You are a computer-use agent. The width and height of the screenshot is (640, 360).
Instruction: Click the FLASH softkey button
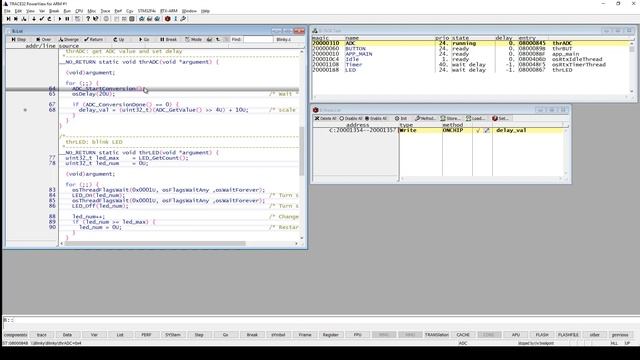tap(542, 335)
